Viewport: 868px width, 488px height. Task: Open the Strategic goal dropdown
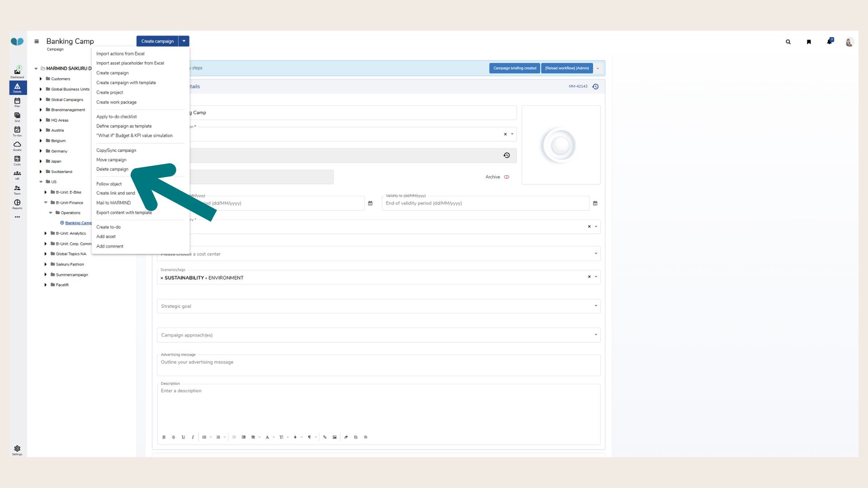(x=378, y=306)
